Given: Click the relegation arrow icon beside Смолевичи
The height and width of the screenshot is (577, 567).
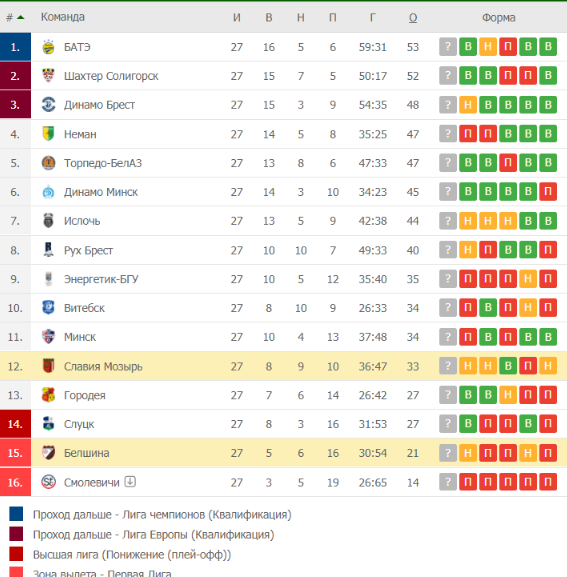Looking at the screenshot, I should pyautogui.click(x=130, y=481).
